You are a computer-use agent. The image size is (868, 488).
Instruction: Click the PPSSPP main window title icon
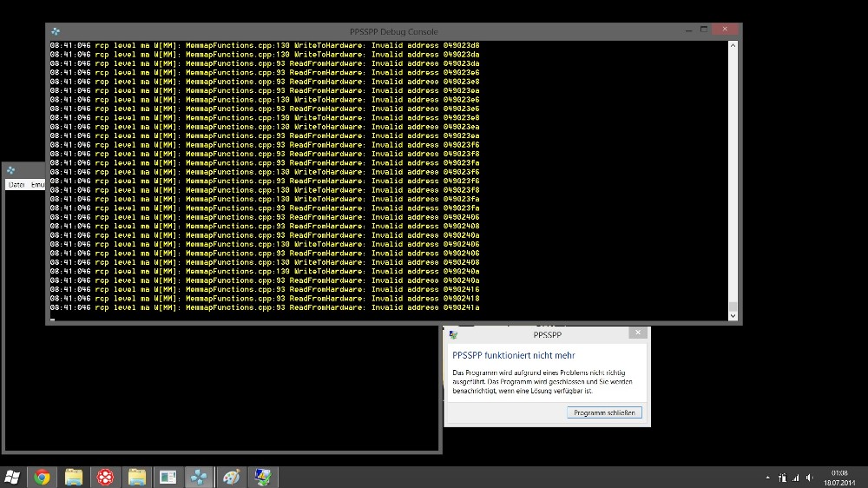(x=11, y=170)
